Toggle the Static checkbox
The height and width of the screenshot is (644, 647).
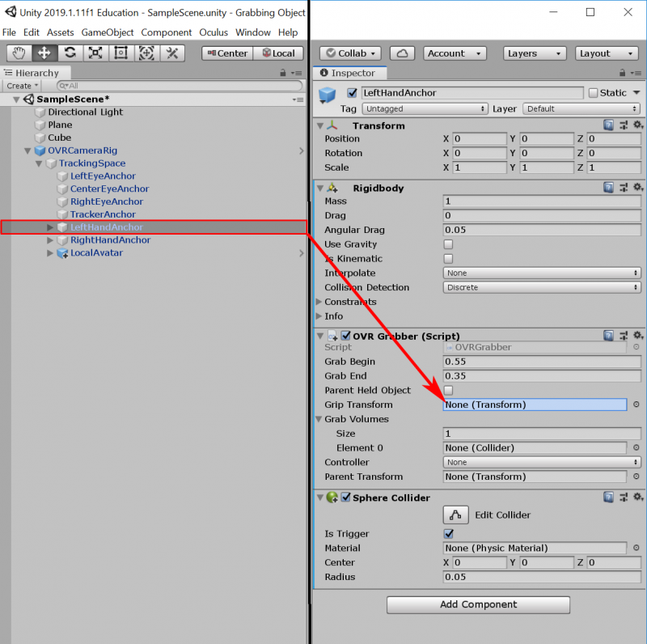(x=594, y=93)
